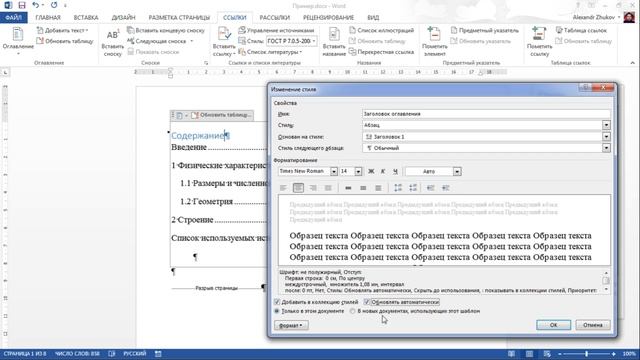The height and width of the screenshot is (360, 640).
Task: Open the Оглавление table of contents button
Action: (18, 40)
